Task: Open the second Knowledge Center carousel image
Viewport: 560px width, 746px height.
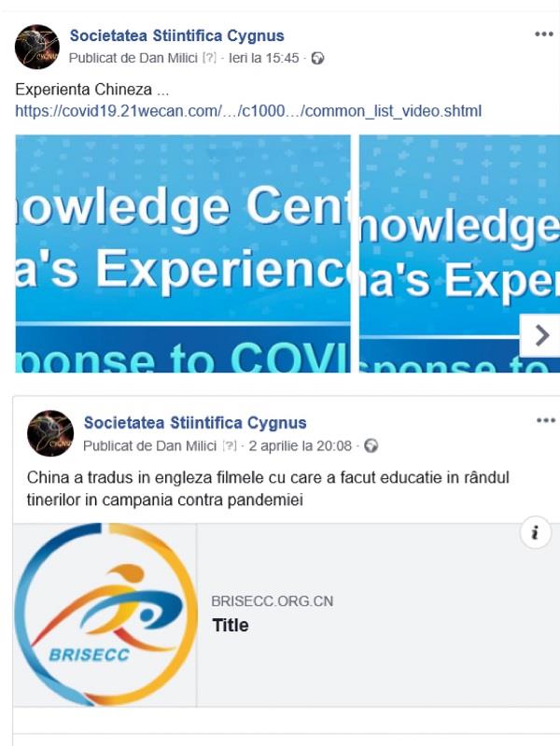Action: 459,254
